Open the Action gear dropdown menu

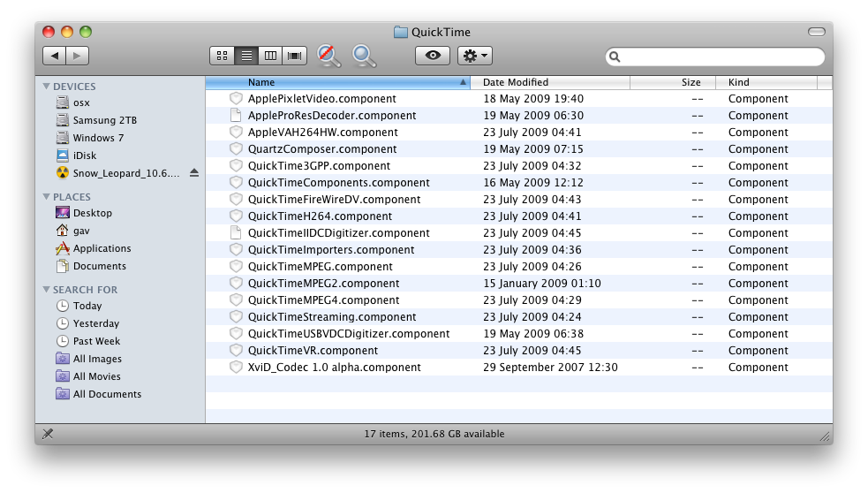[475, 56]
